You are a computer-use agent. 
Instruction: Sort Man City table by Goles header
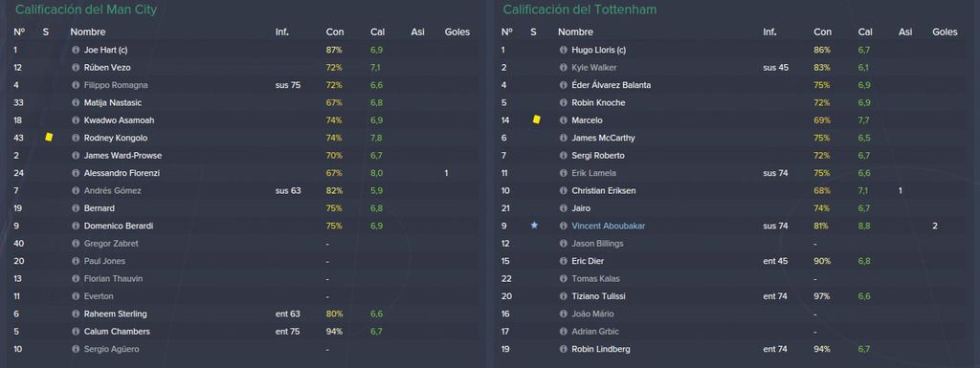[457, 32]
